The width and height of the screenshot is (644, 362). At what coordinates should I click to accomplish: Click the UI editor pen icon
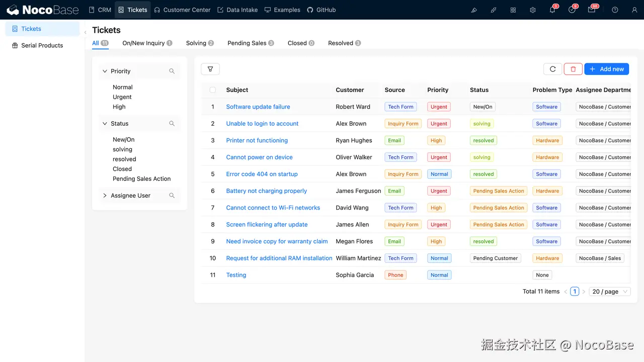click(x=474, y=10)
